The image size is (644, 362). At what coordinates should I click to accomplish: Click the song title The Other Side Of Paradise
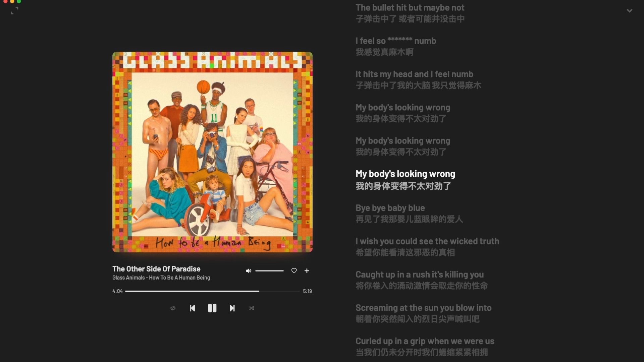pyautogui.click(x=156, y=269)
